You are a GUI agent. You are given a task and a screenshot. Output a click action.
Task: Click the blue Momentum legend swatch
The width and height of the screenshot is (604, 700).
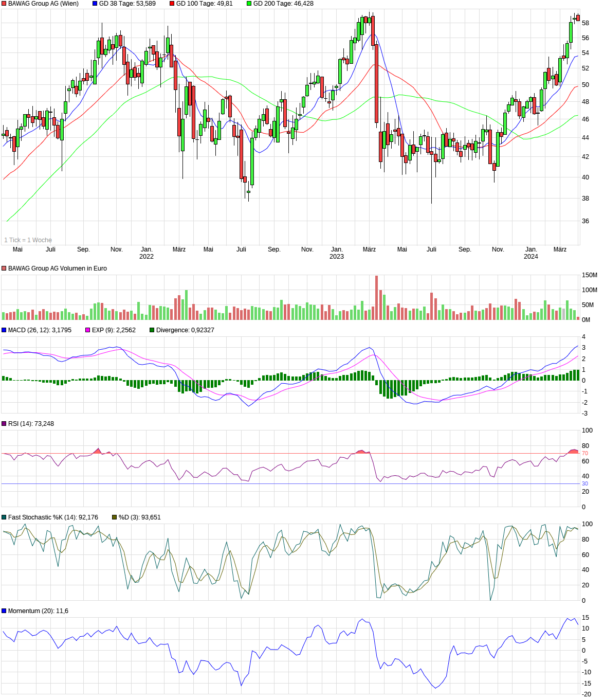(x=4, y=611)
